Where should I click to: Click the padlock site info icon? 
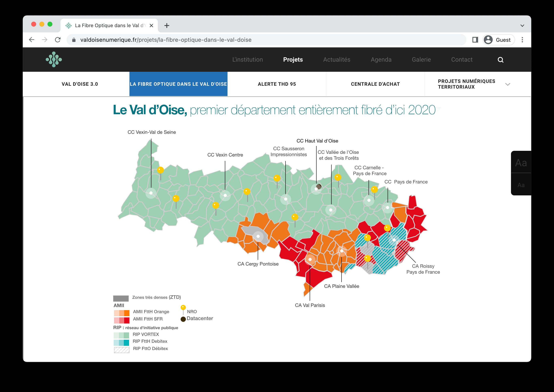point(74,40)
